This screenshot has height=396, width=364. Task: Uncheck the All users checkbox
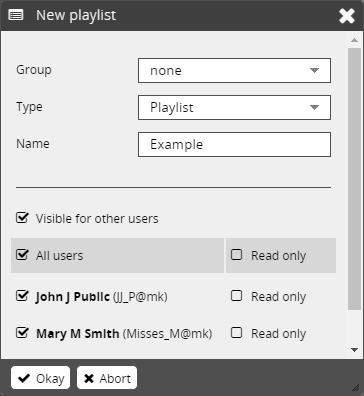(x=22, y=255)
